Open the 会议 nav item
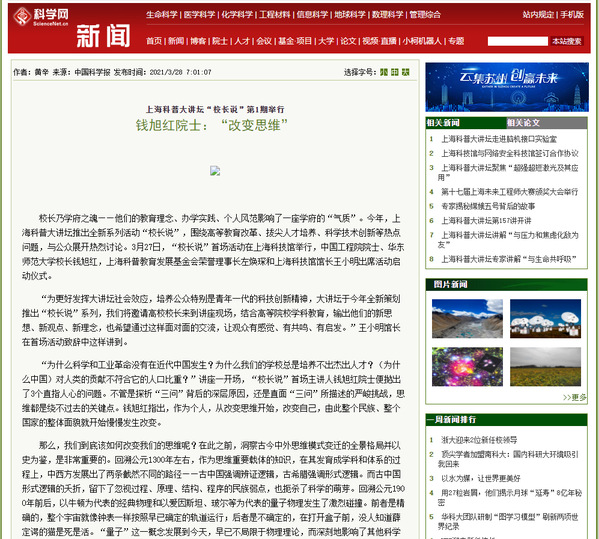The image size is (599, 539). click(264, 41)
